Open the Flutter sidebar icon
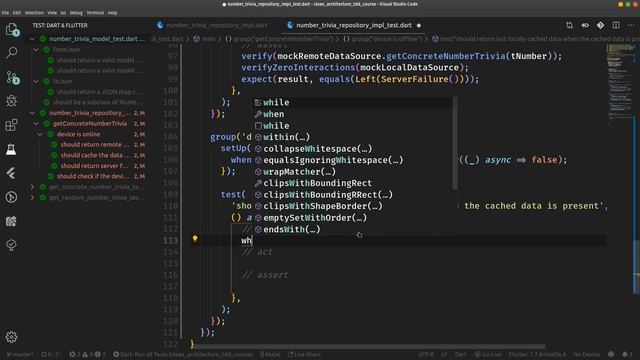Screen dimensions: 640x360 11,173
